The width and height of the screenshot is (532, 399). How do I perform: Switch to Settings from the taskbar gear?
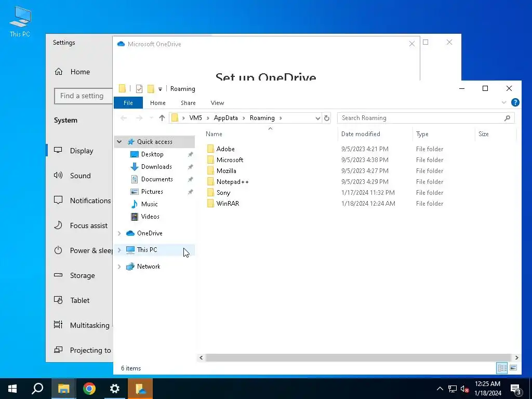[x=115, y=389]
